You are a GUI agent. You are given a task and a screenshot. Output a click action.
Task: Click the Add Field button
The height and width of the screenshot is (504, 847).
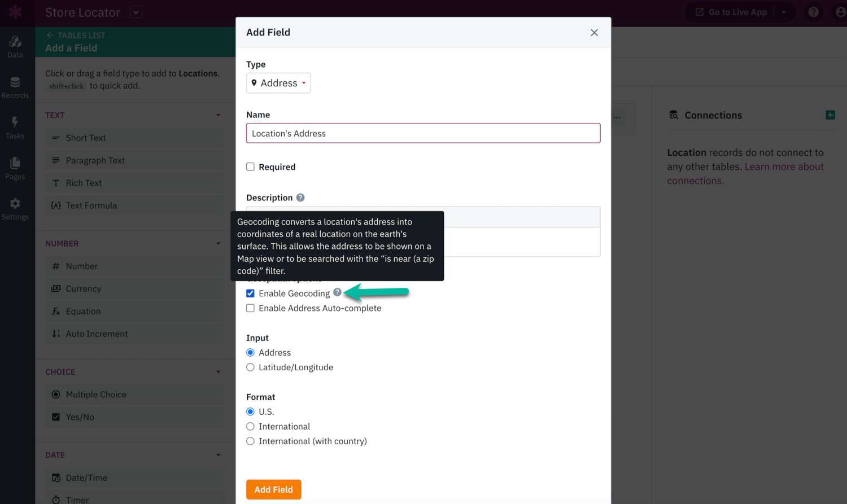click(x=273, y=489)
